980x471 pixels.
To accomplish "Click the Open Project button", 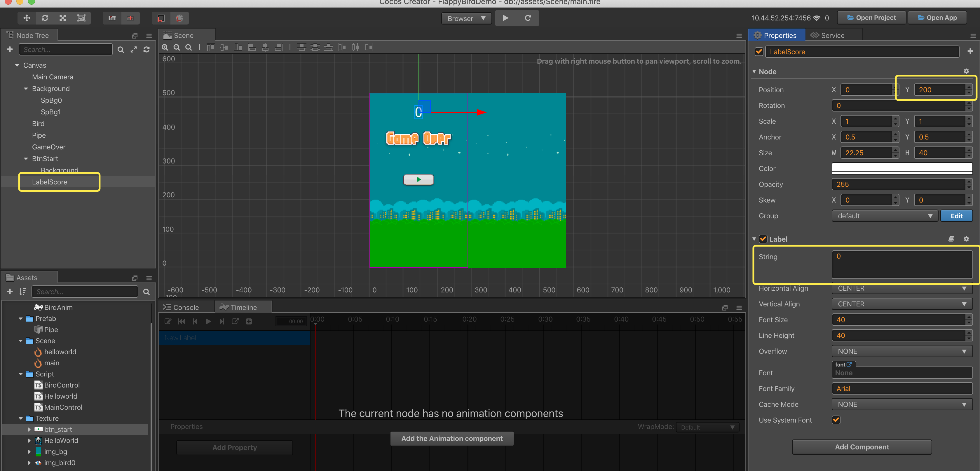I will (x=871, y=18).
